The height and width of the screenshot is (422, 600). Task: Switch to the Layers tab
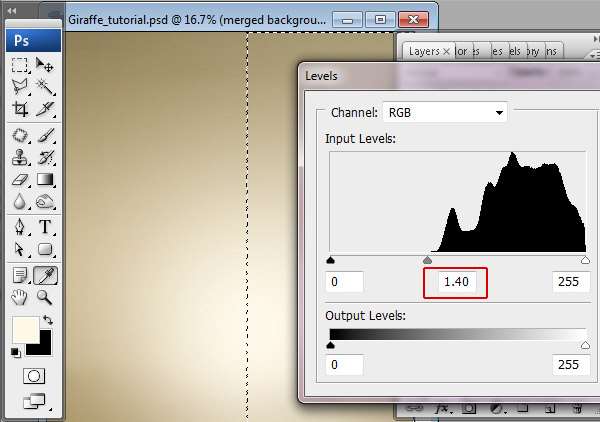tap(424, 51)
